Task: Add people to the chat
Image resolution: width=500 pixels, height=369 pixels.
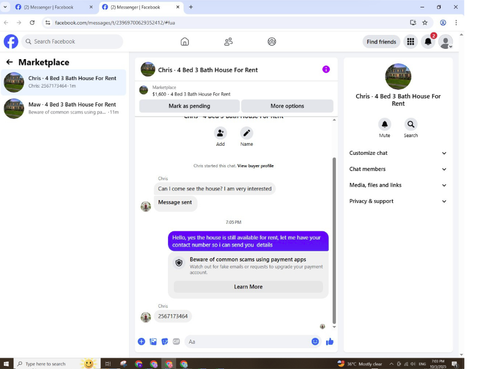Action: (220, 133)
